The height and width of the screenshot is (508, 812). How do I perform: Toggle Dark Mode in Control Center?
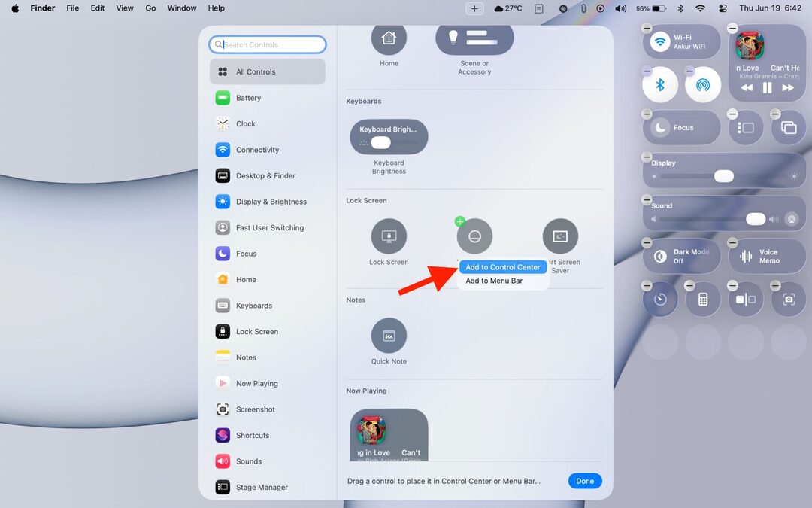pyautogui.click(x=680, y=256)
